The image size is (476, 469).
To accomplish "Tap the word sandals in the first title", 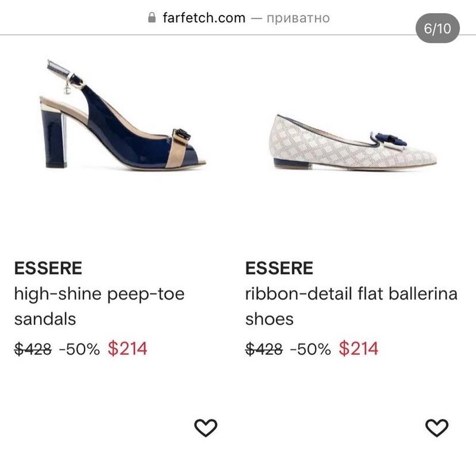I will coord(45,319).
